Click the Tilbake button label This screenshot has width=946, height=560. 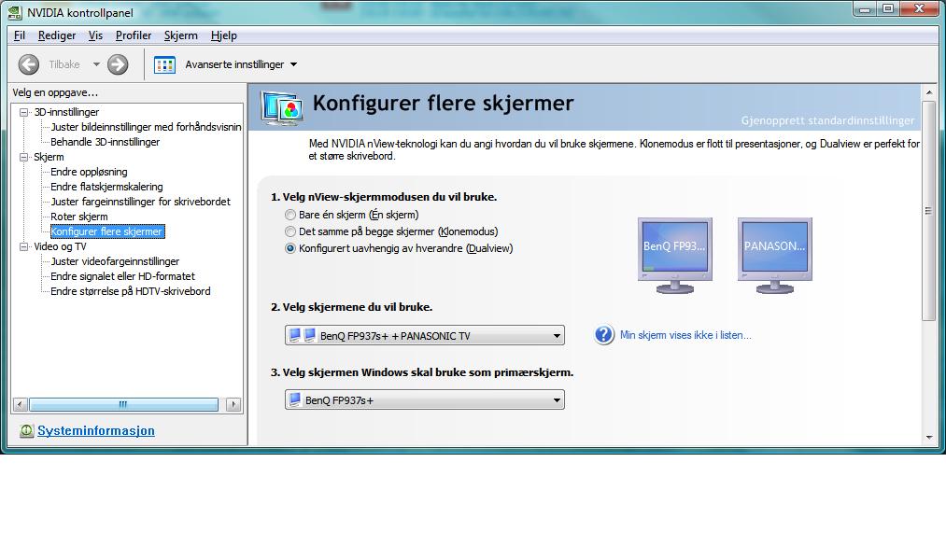point(64,64)
